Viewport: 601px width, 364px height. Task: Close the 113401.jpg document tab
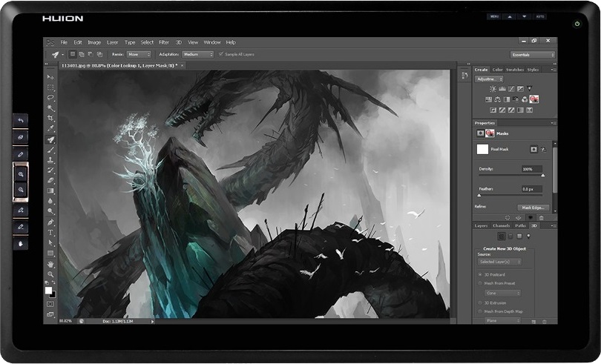182,65
